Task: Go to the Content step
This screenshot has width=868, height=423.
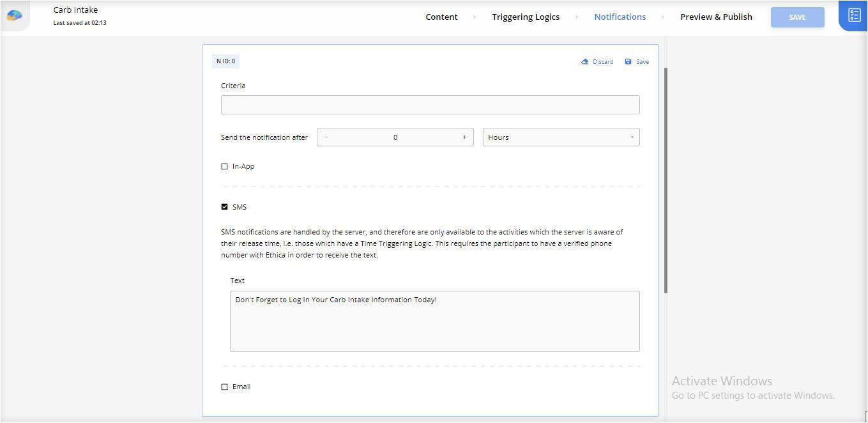Action: pyautogui.click(x=441, y=17)
